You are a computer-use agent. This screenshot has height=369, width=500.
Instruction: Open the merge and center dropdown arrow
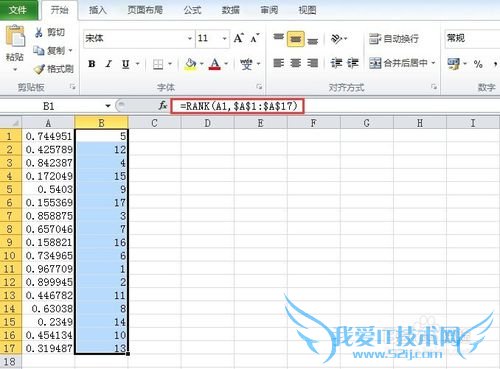(433, 63)
